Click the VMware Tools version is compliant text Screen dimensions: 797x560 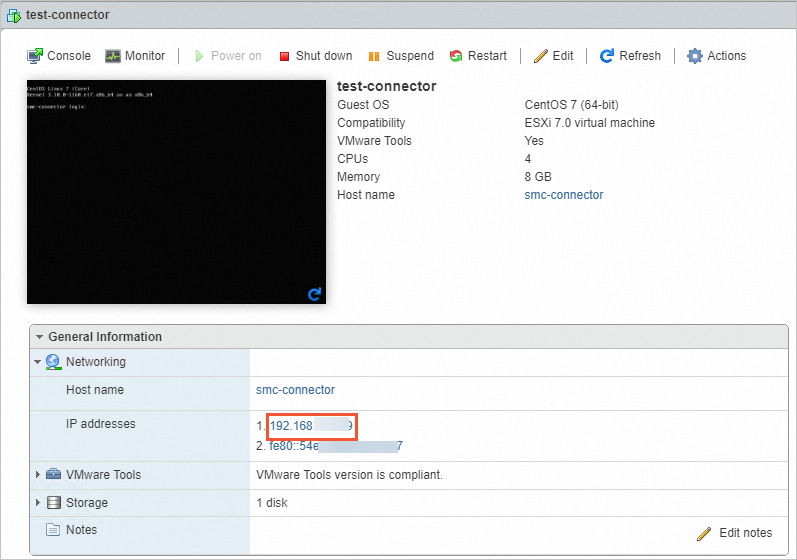click(349, 475)
